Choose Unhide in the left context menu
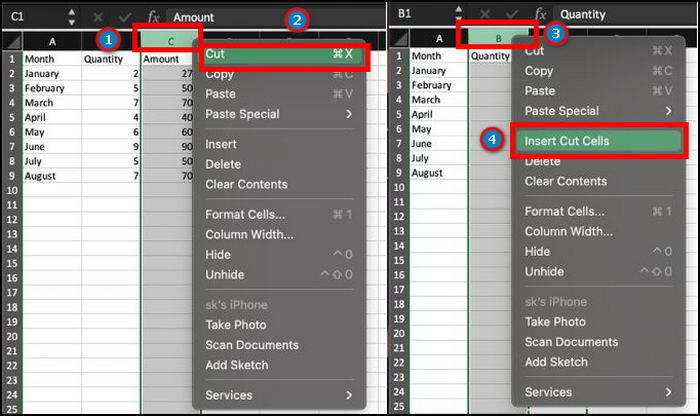700x416 pixels. coord(279,275)
